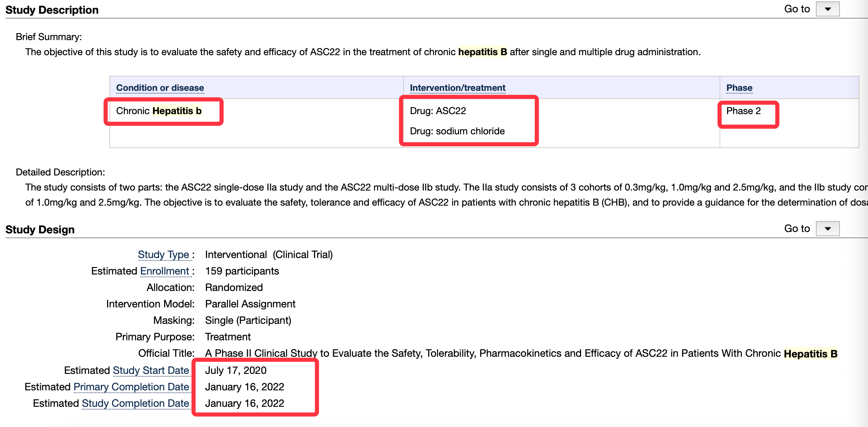Select the Intervention Model label
This screenshot has height=427, width=868.
150,304
